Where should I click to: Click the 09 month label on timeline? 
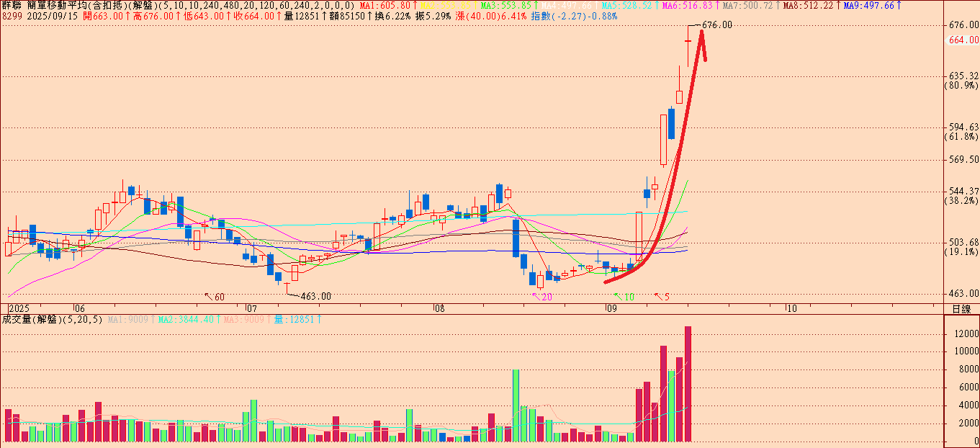click(611, 308)
